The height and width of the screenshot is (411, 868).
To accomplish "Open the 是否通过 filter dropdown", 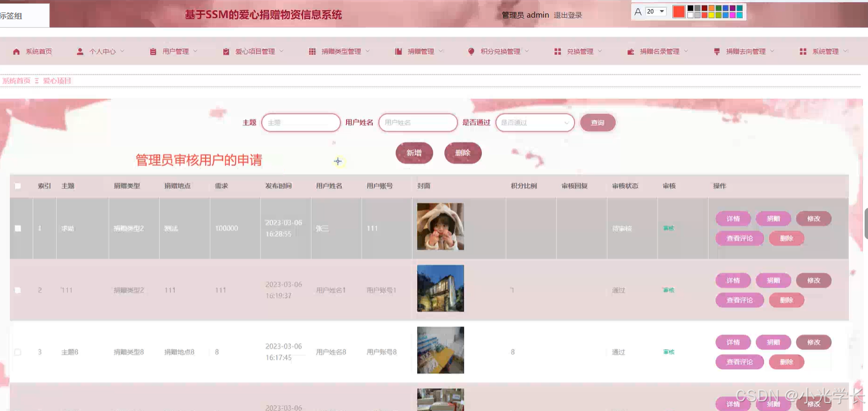I will point(535,123).
